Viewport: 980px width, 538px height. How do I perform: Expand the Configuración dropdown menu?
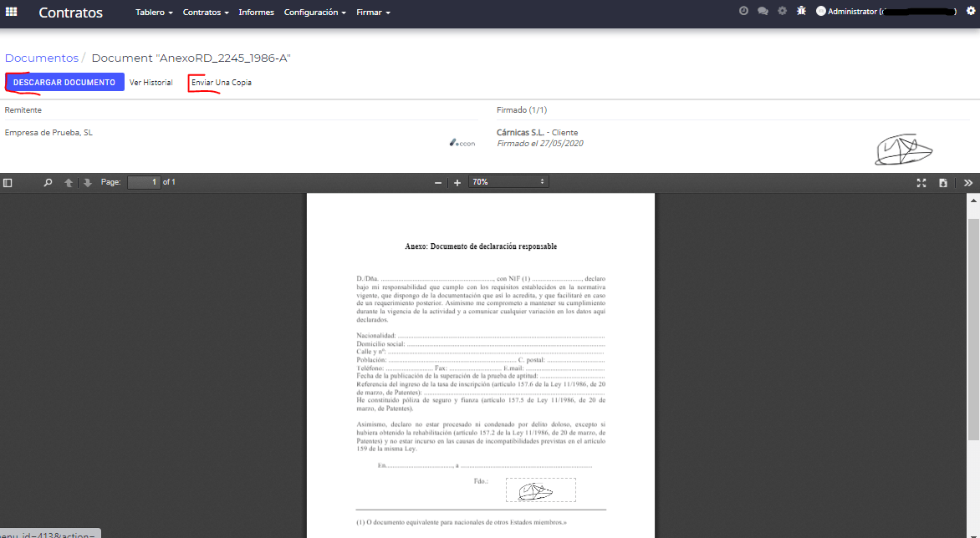click(315, 12)
